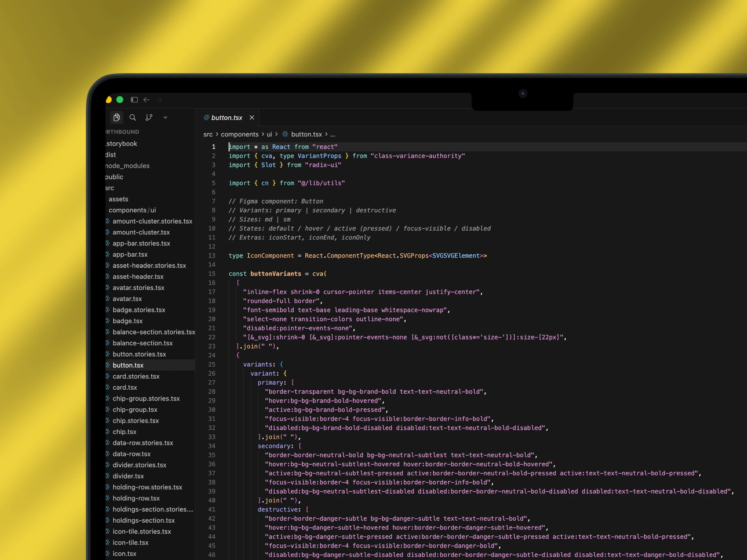Image resolution: width=747 pixels, height=560 pixels.
Task: Click line number 15 in the gutter
Action: tap(212, 274)
